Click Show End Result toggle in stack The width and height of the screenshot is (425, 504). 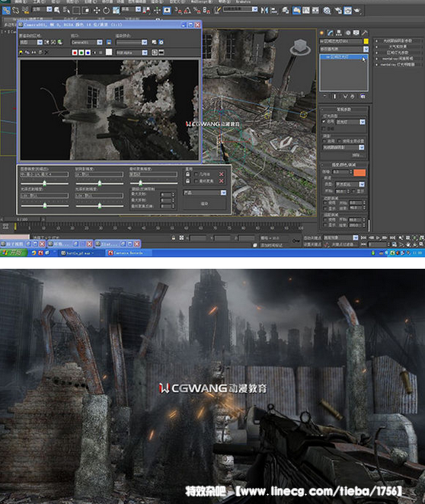[334, 96]
